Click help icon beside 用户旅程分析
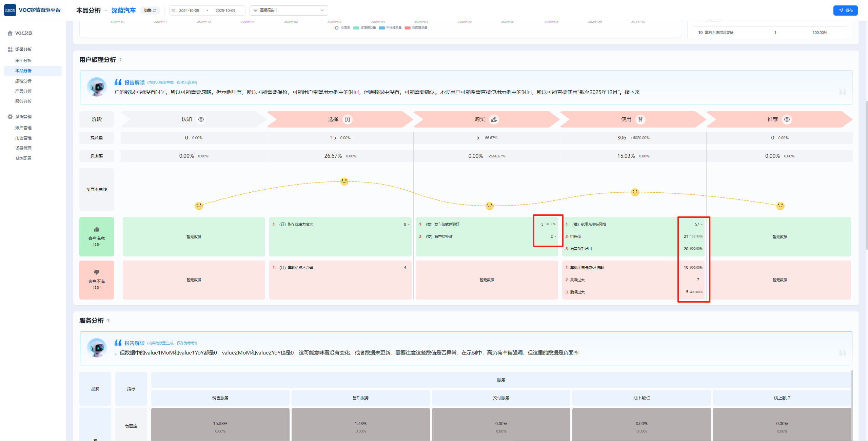This screenshot has height=441, width=868. (x=120, y=60)
